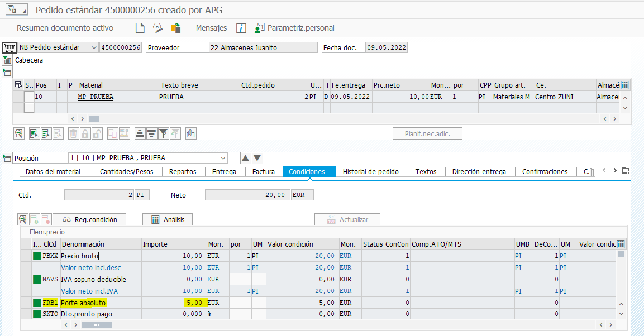Image resolution: width=644 pixels, height=336 pixels.
Task: Click the Reg.condición button
Action: [89, 219]
